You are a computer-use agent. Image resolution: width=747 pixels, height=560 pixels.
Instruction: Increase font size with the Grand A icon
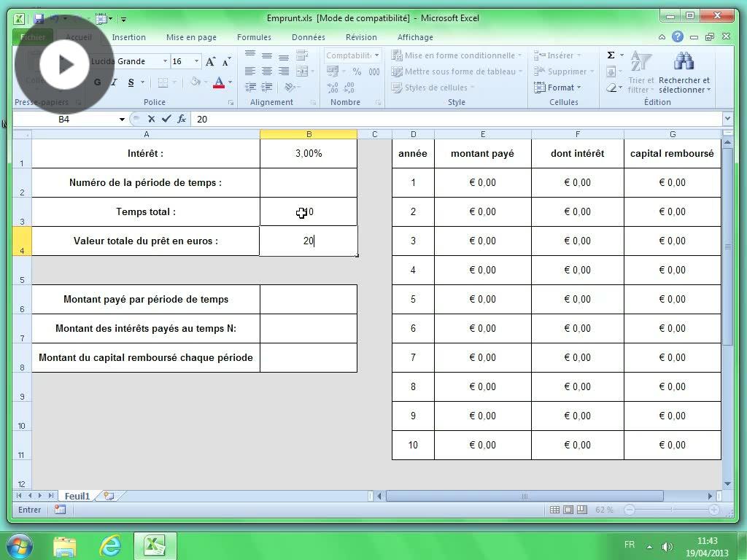[x=210, y=61]
